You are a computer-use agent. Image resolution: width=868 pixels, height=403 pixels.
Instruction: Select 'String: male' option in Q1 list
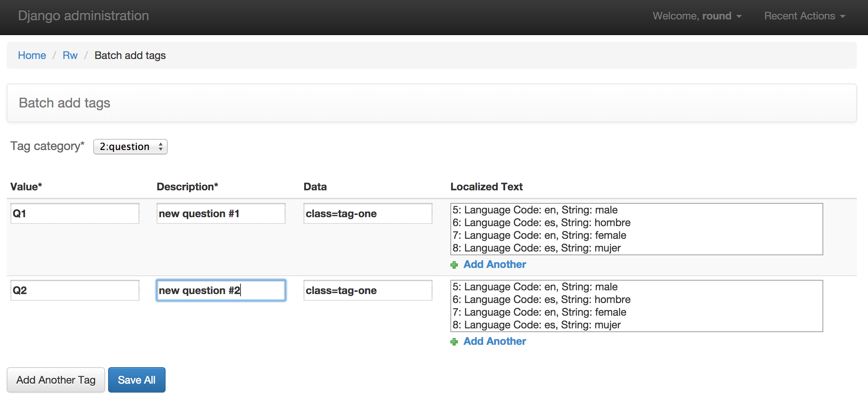pos(535,210)
